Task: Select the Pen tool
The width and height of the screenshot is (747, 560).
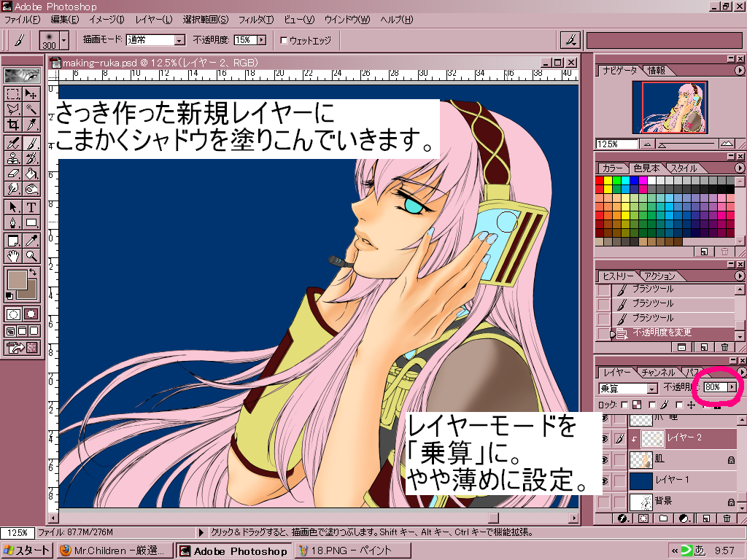Action: (13, 223)
